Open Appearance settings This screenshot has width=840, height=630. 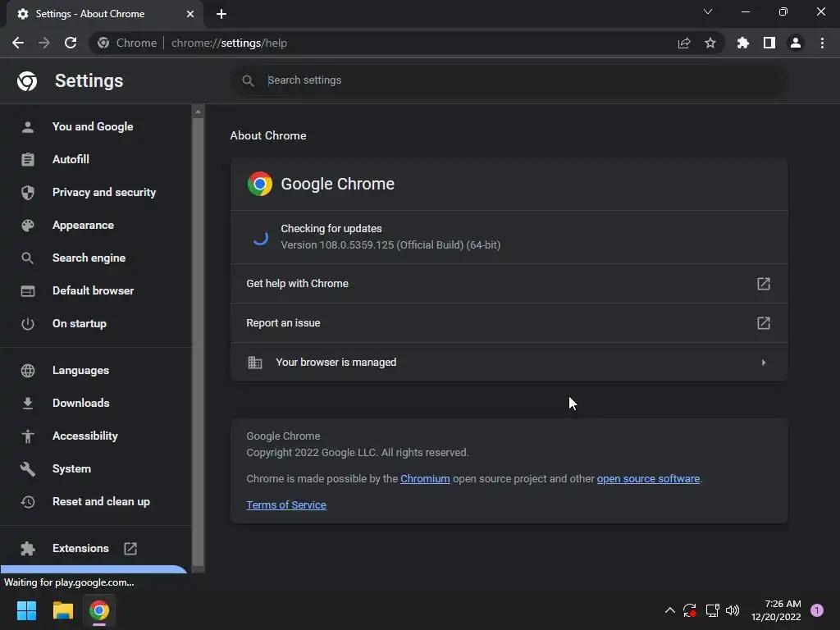coord(95,225)
